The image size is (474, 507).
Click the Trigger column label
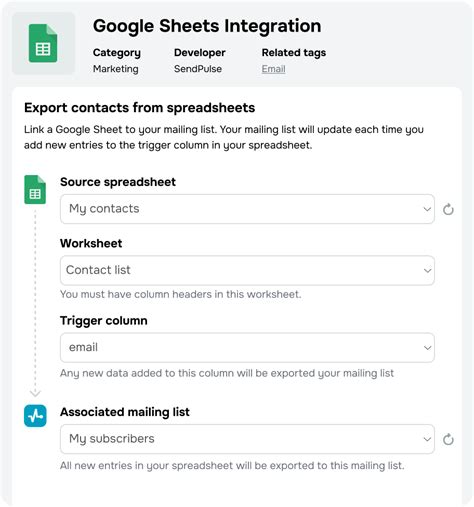104,321
